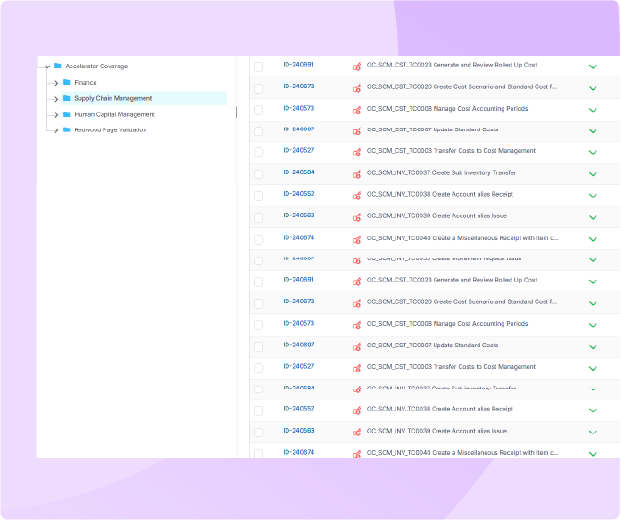Select Accelerator Coverage root tree item

(96, 66)
